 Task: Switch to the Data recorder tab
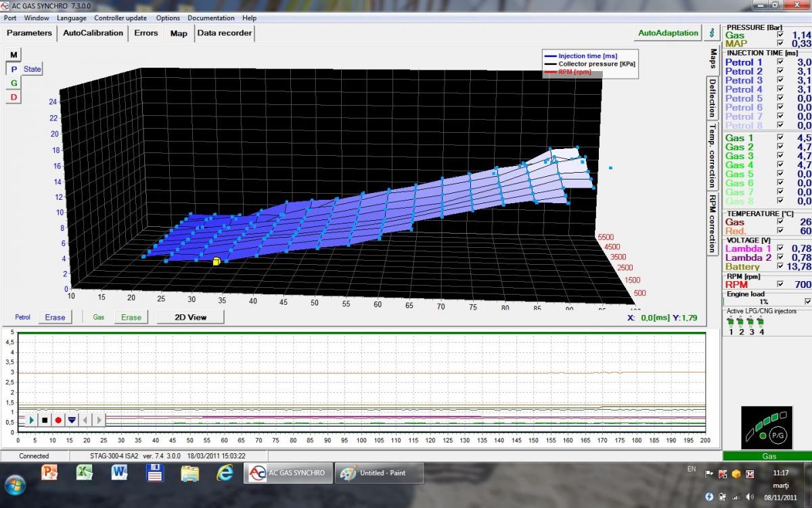coord(224,33)
